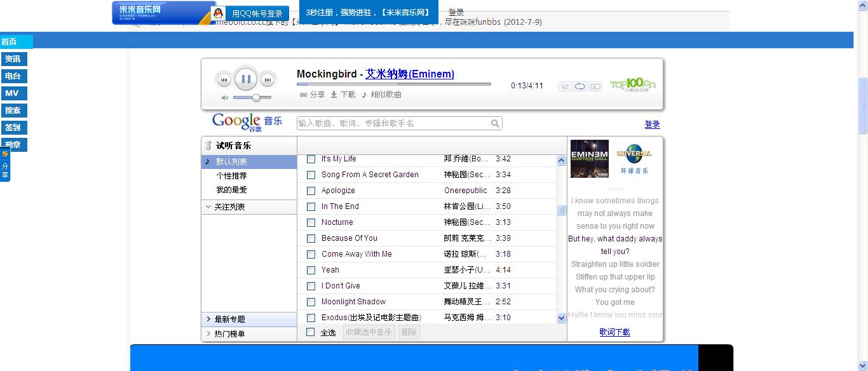Screen dimensions: 868x371
Task: Click the orange 分享 side widget
Action: coord(5,165)
